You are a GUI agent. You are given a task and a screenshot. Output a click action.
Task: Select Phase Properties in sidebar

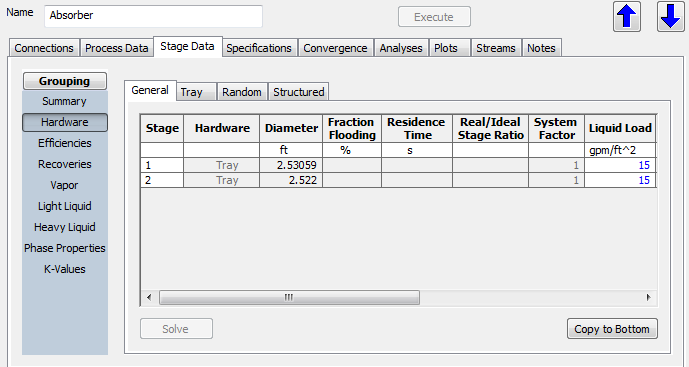tap(65, 248)
